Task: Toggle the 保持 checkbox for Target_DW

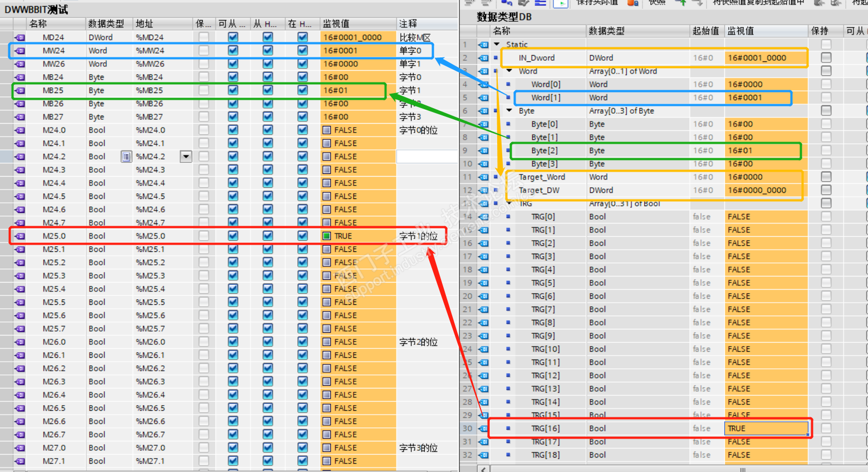Action: pos(826,190)
